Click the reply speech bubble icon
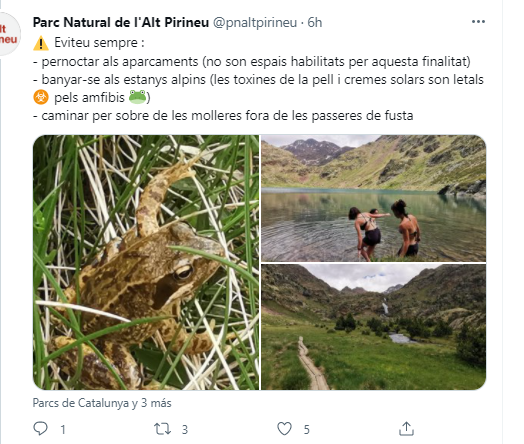The height and width of the screenshot is (444, 524). pyautogui.click(x=41, y=429)
